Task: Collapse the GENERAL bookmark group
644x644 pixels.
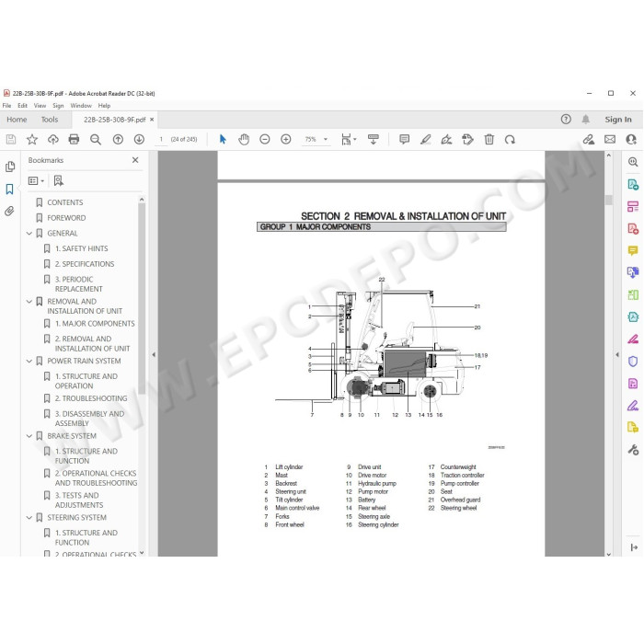Action: 29,234
